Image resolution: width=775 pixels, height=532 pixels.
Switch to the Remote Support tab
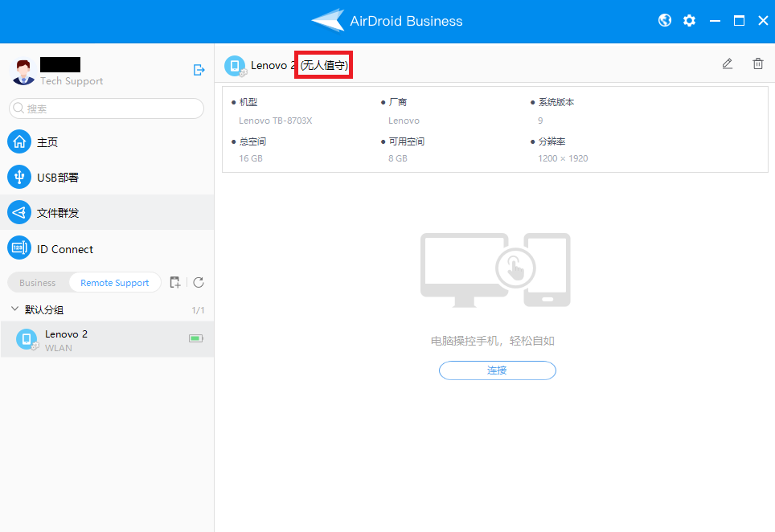click(115, 283)
